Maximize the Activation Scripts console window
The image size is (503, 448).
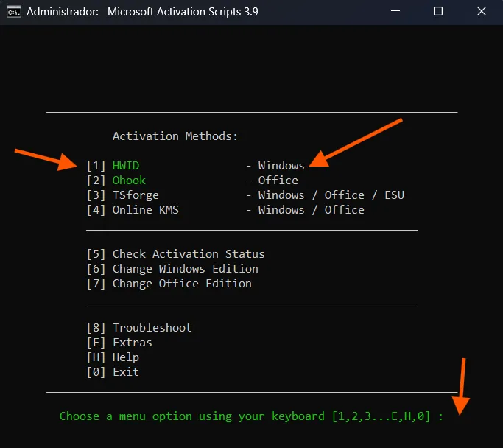pyautogui.click(x=438, y=12)
